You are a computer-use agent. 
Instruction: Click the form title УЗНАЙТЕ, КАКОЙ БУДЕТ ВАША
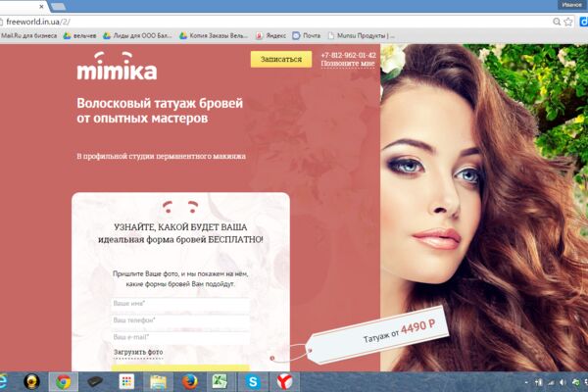(x=180, y=227)
